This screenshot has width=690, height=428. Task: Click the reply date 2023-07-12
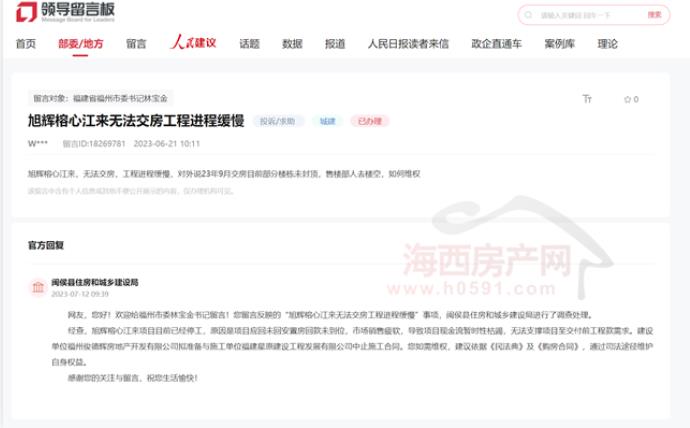[x=80, y=293]
